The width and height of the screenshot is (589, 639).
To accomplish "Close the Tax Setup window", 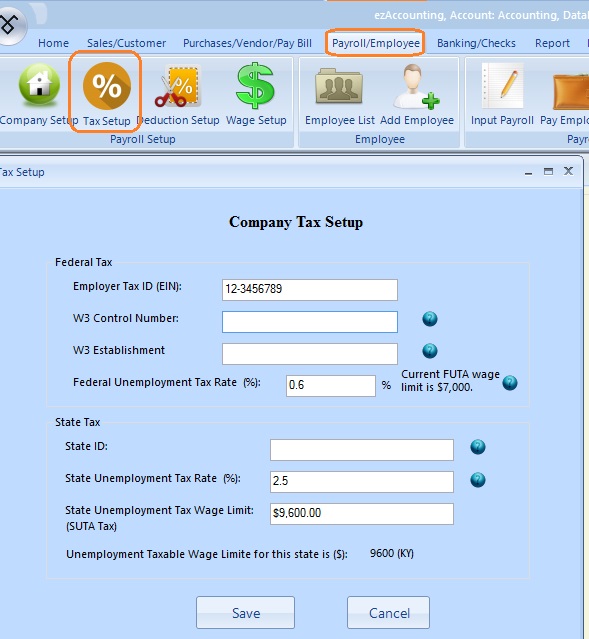I will coord(568,171).
